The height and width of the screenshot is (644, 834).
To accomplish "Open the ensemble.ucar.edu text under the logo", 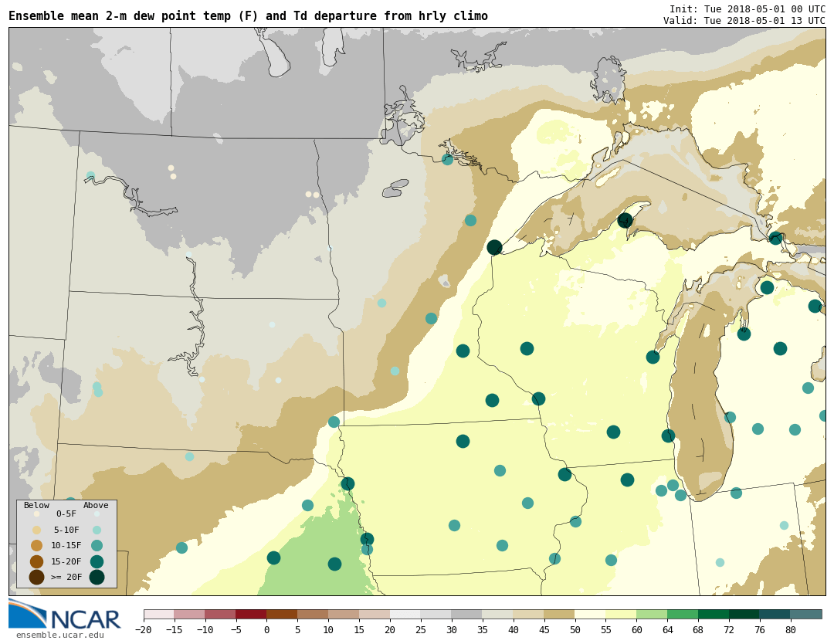I will click(60, 635).
